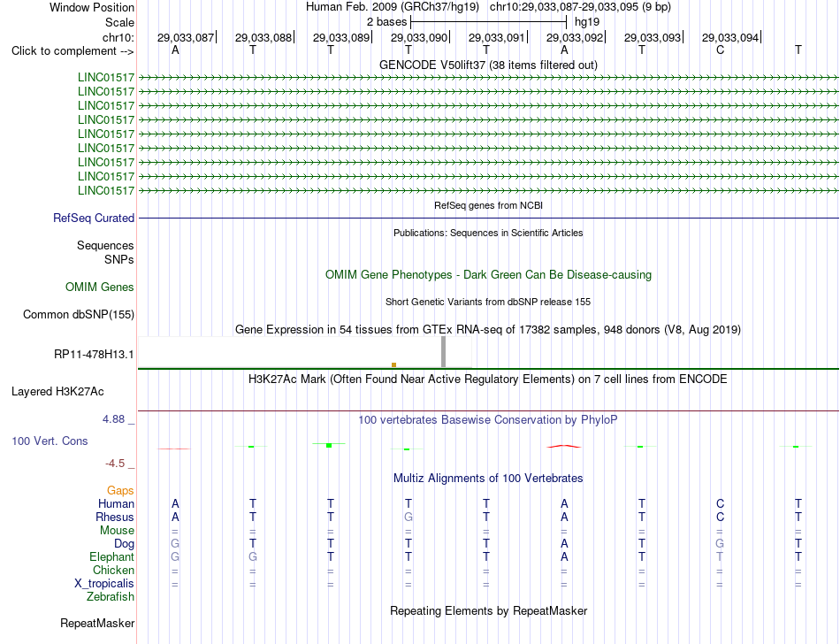This screenshot has width=840, height=644.
Task: Click the hg19 label beside the scale bar
Action: (x=587, y=22)
